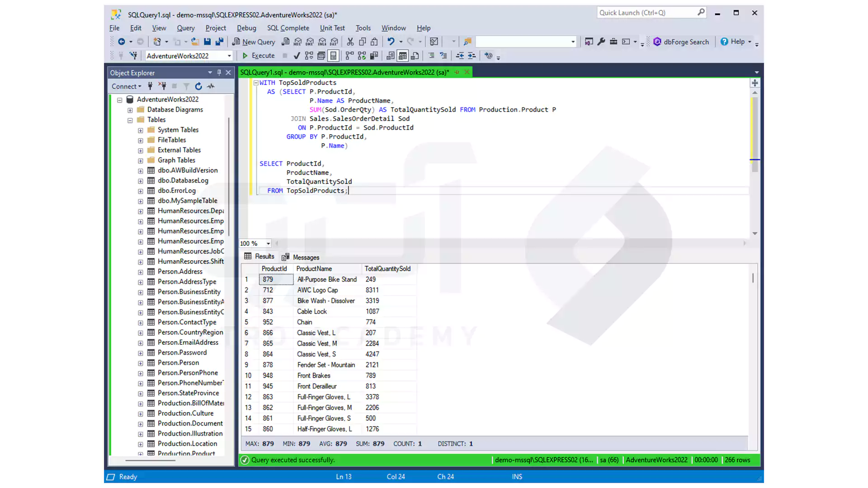
Task: Click the results grid vertical scrollbar
Action: pyautogui.click(x=753, y=277)
